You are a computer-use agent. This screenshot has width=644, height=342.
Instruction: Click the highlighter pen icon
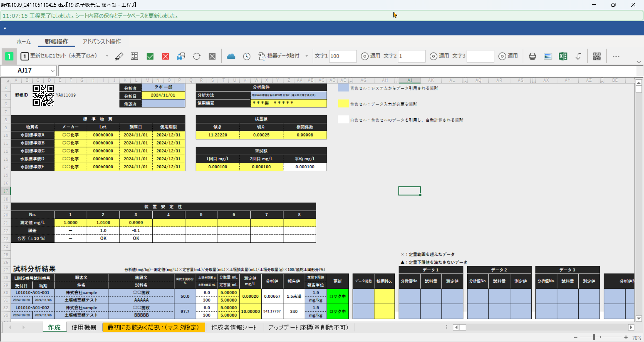(x=119, y=56)
